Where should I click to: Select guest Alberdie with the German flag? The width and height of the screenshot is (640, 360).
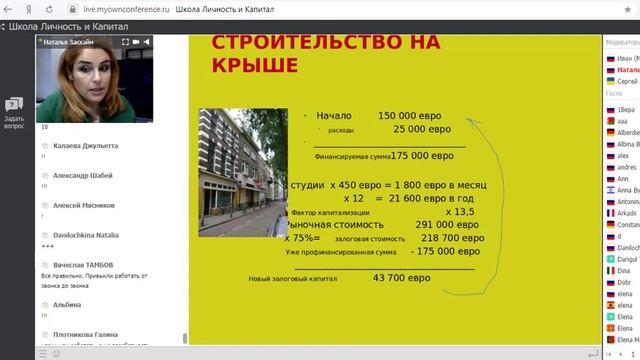(x=623, y=133)
